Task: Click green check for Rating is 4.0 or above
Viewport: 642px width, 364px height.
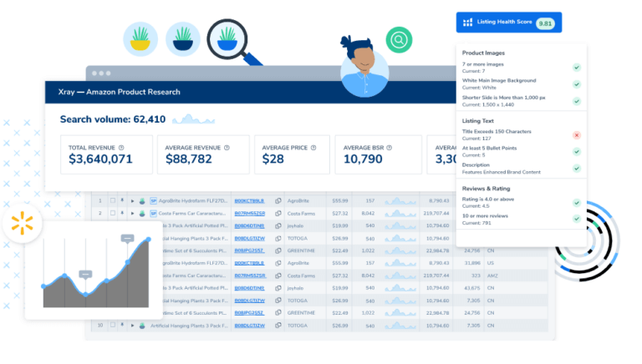Action: [577, 203]
